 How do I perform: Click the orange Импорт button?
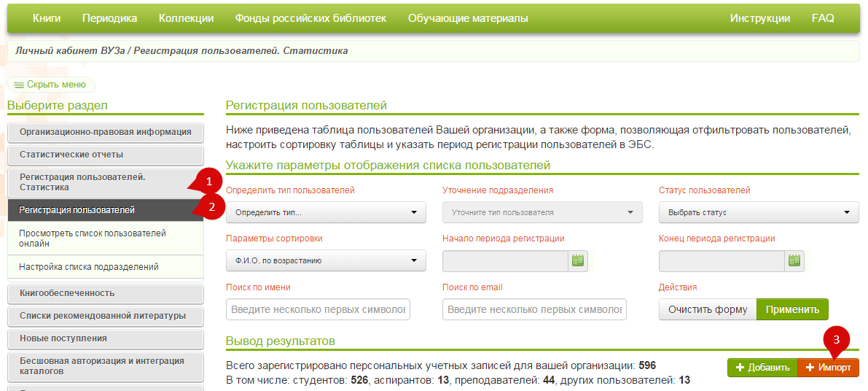coord(829,368)
